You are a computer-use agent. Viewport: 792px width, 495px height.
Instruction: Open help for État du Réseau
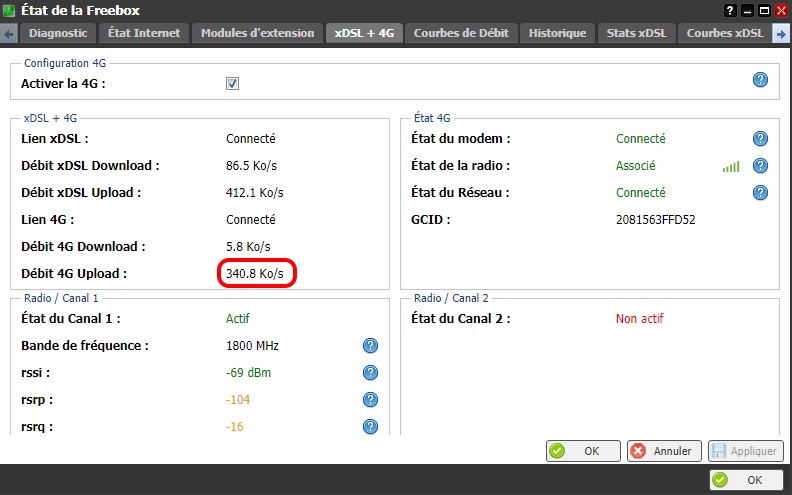(760, 192)
